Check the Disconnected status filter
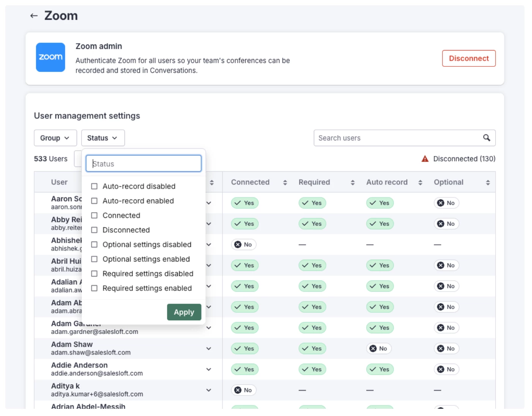The width and height of the screenshot is (532, 416). point(94,230)
